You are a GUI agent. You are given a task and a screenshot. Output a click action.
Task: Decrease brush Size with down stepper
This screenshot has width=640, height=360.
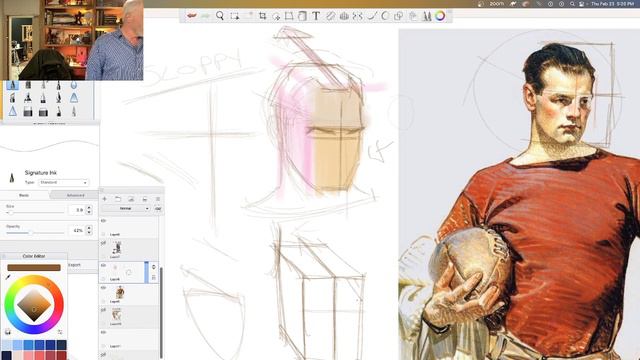89,212
